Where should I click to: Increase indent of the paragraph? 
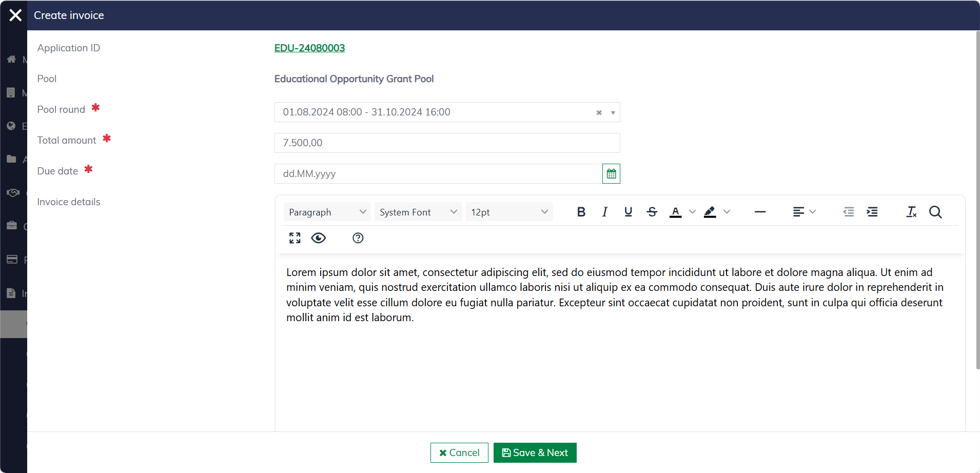tap(872, 212)
